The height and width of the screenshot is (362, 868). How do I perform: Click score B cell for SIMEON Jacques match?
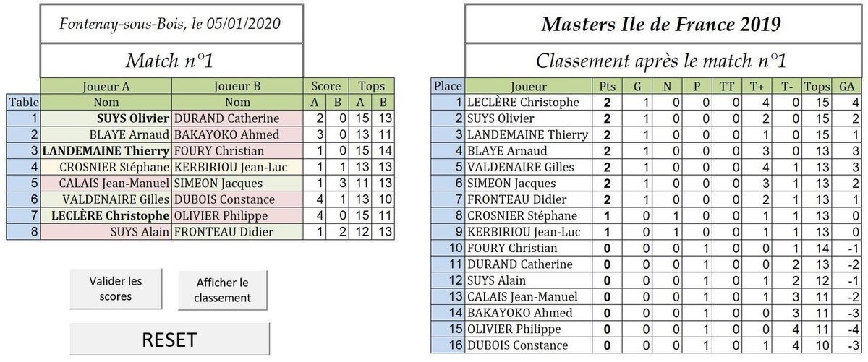[336, 183]
